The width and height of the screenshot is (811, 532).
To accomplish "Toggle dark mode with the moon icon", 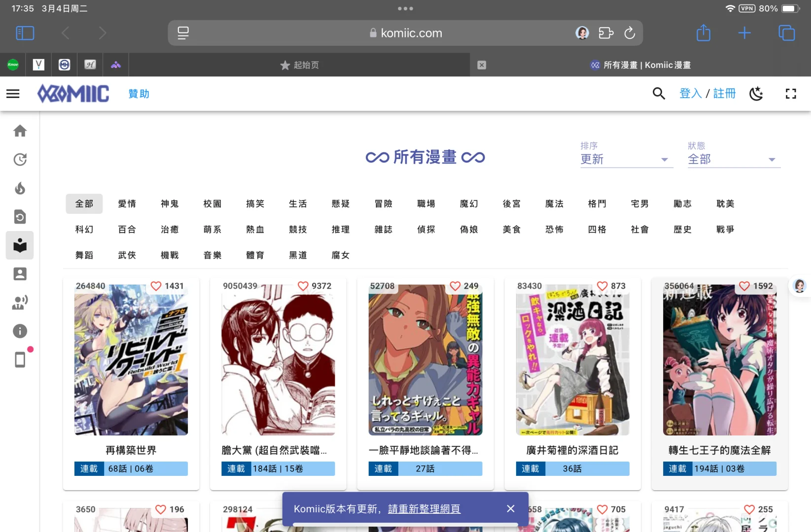I will pos(756,94).
